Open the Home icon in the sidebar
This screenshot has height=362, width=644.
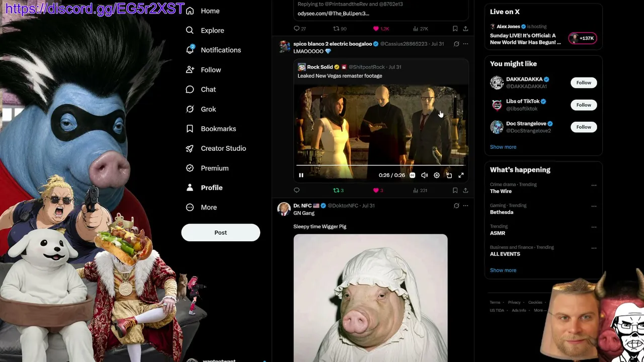pos(190,11)
